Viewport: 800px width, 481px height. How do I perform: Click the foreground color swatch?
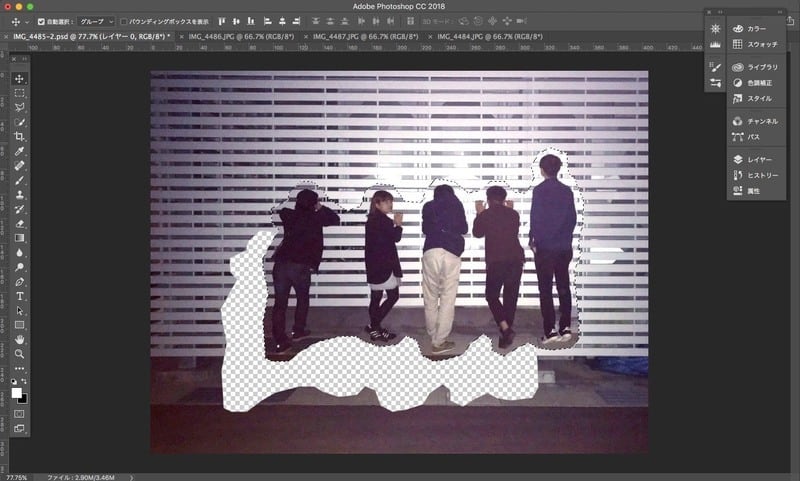pos(17,393)
